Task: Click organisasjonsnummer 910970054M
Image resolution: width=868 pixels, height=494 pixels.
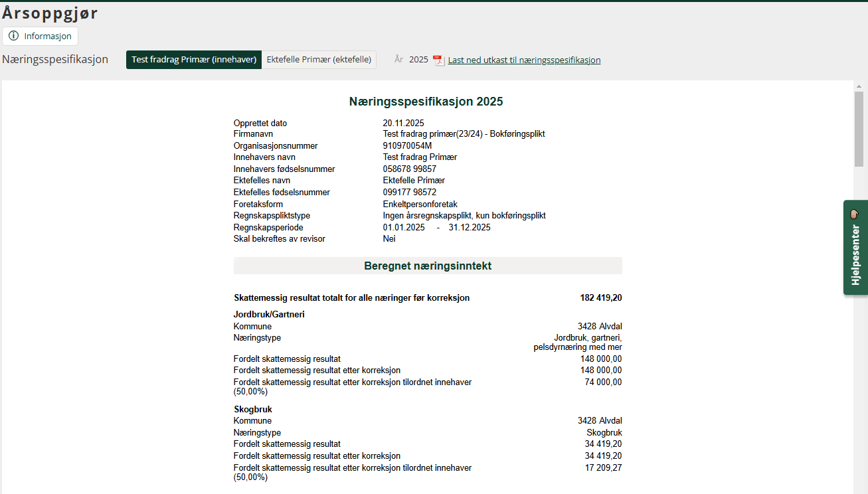Action: pyautogui.click(x=407, y=146)
